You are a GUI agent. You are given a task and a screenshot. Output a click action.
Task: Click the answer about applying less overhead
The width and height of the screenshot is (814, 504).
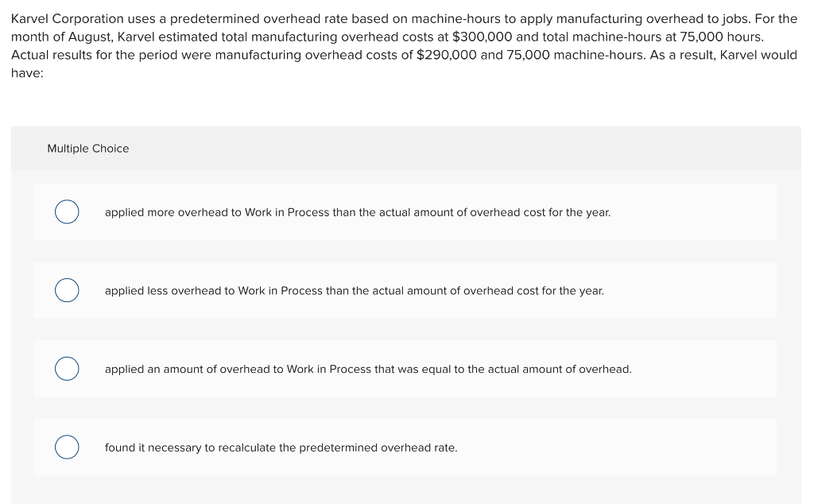[354, 290]
